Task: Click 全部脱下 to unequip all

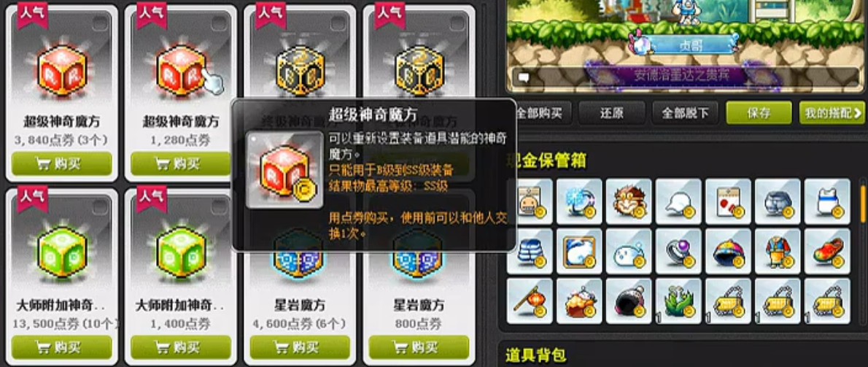Action: [685, 113]
